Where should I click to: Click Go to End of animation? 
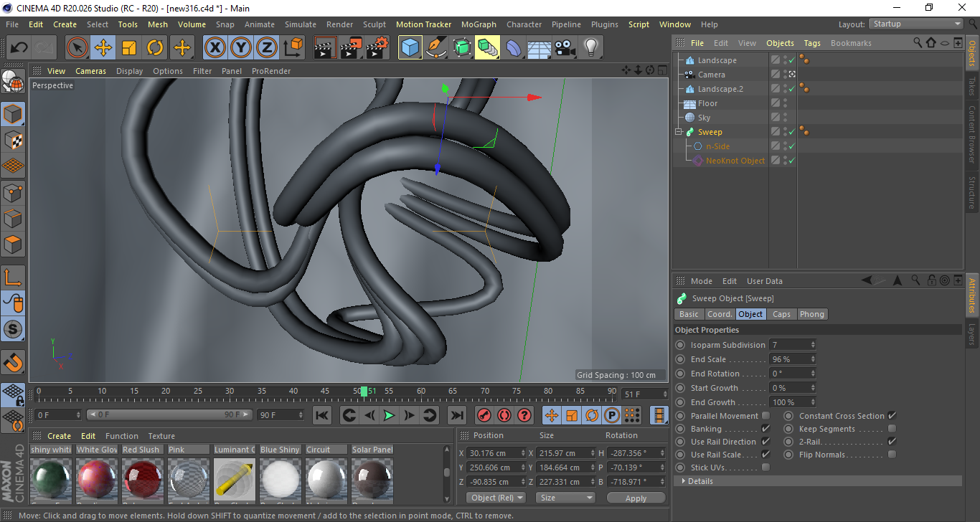[456, 415]
